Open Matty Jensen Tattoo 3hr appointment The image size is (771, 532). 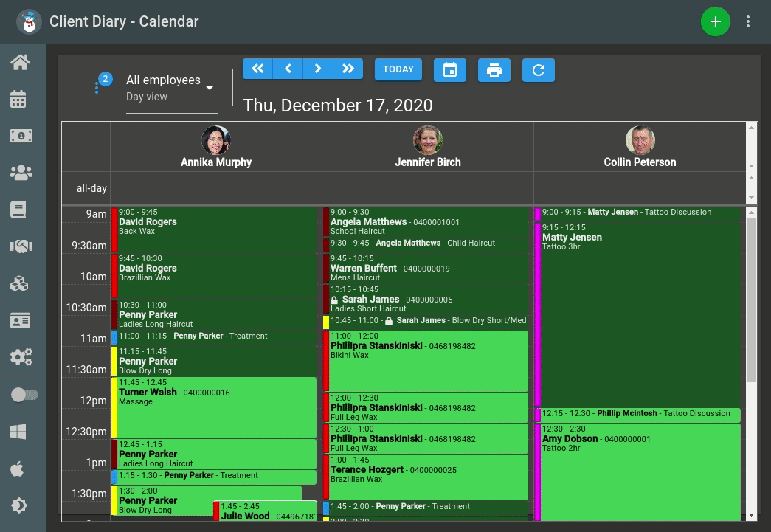tap(637, 314)
